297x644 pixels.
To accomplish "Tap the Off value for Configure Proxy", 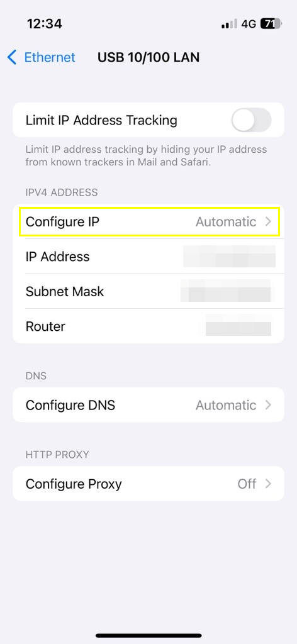I will click(247, 484).
